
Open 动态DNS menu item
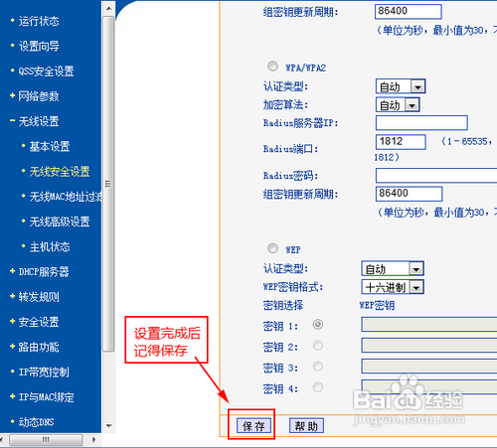[36, 422]
